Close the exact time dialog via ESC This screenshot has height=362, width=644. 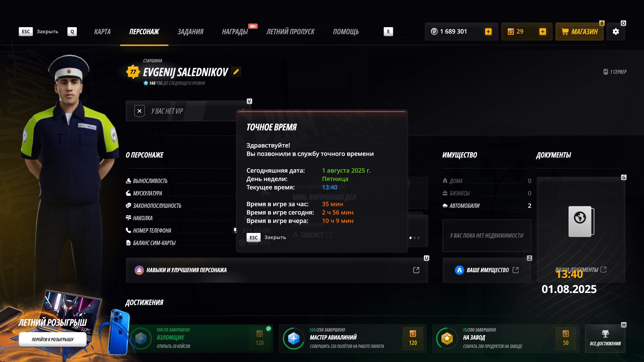click(254, 237)
